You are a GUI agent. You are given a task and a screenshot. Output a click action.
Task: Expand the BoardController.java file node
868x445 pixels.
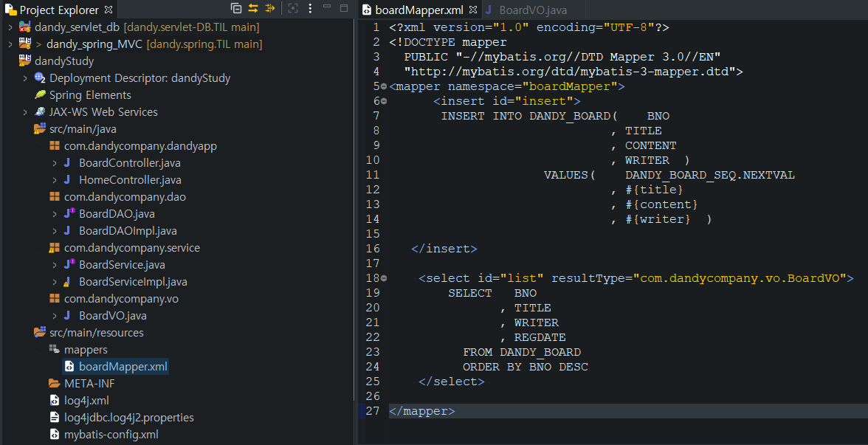point(55,162)
